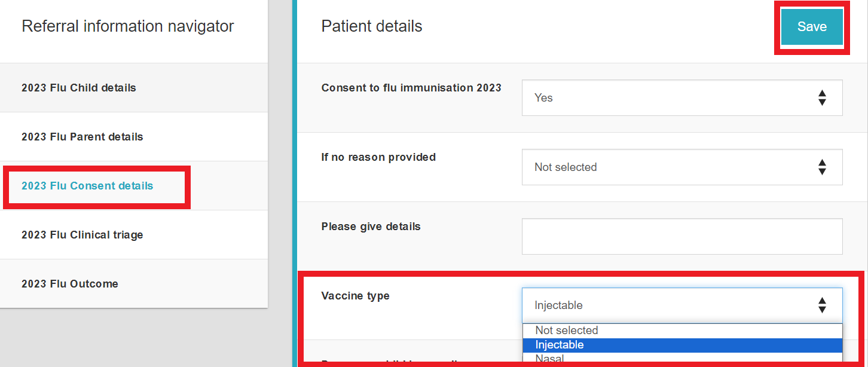The height and width of the screenshot is (367, 868).
Task: Click into the Please give details text box
Action: pyautogui.click(x=682, y=236)
